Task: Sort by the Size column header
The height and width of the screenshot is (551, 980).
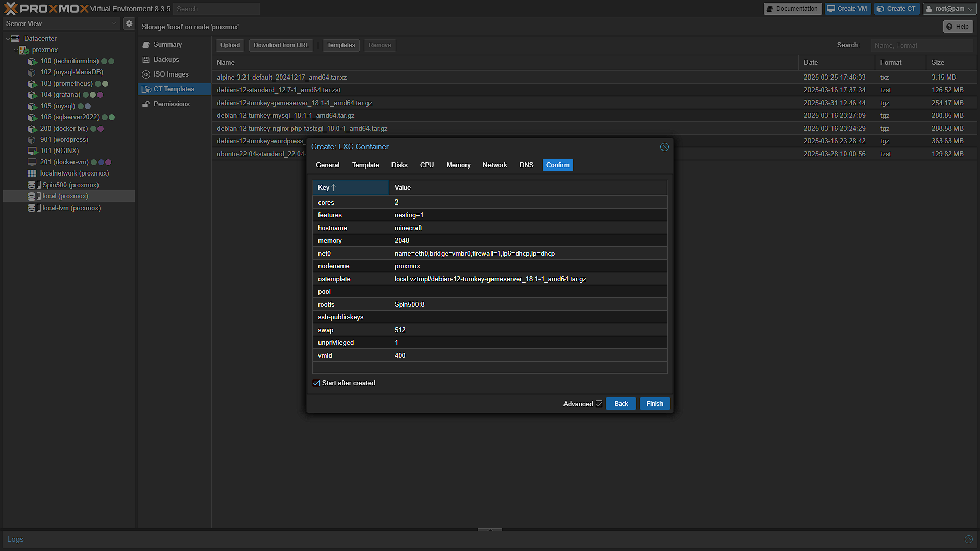Action: [951, 63]
